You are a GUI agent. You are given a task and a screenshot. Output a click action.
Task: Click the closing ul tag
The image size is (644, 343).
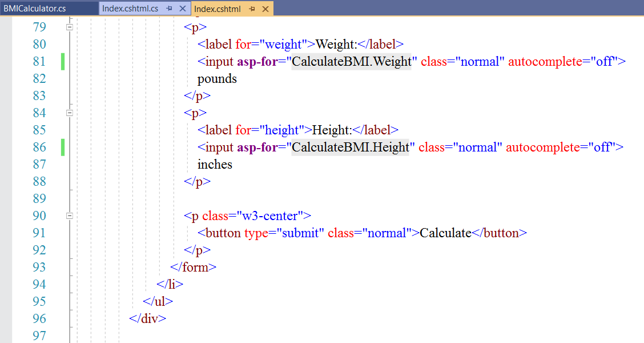point(158,301)
